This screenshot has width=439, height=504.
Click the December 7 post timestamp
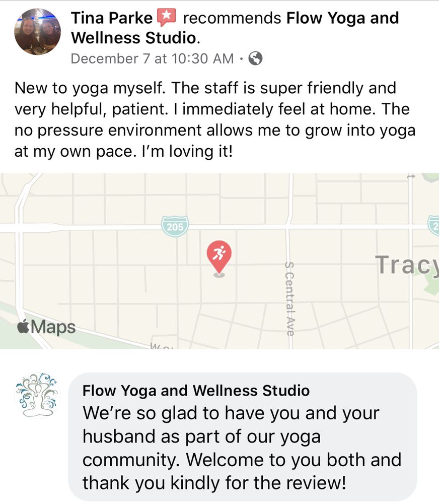(x=152, y=59)
